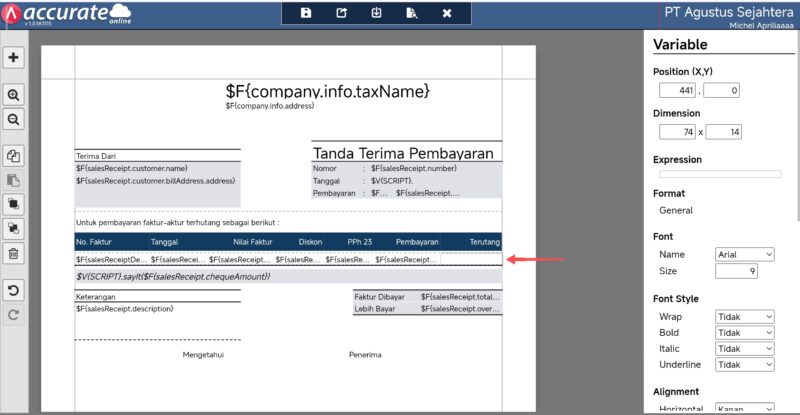Screen dimensions: 800x415
Task: Click the export template icon
Action: [x=341, y=13]
